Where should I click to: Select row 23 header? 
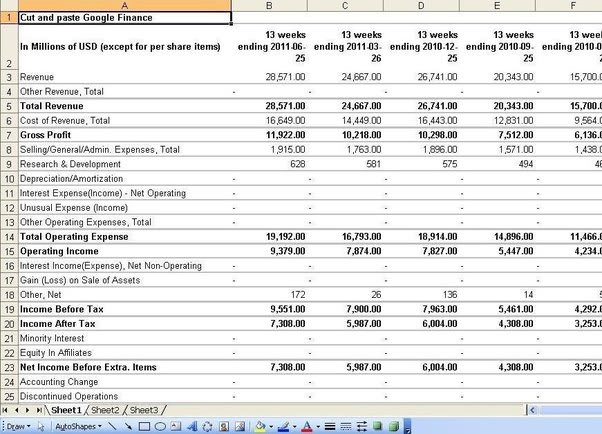coord(9,367)
